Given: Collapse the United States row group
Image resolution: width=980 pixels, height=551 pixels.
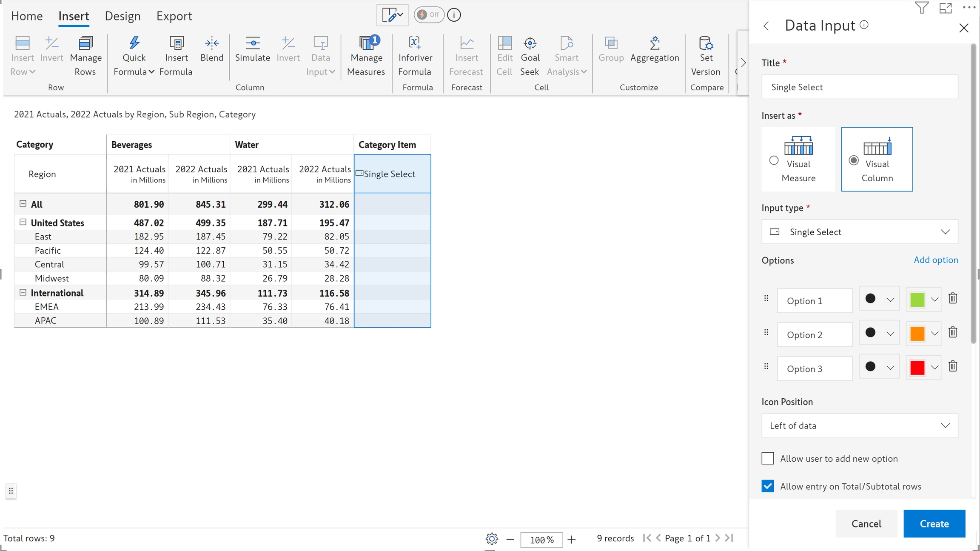Looking at the screenshot, I should coord(23,223).
